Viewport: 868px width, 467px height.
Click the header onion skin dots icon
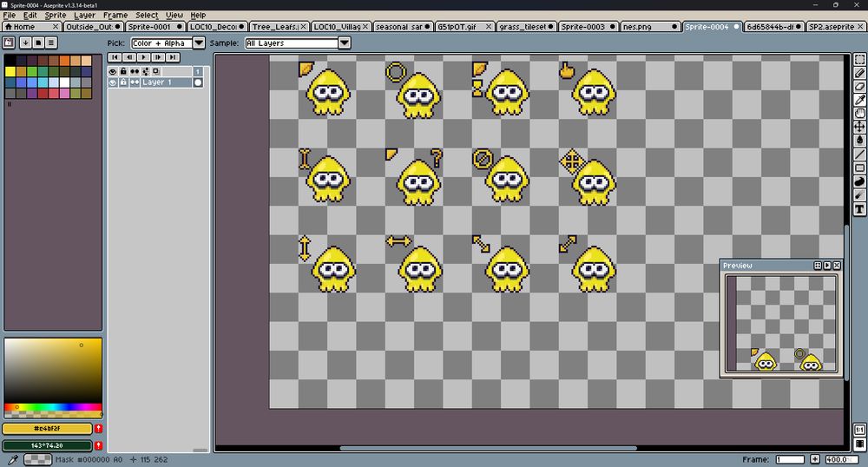tap(135, 71)
